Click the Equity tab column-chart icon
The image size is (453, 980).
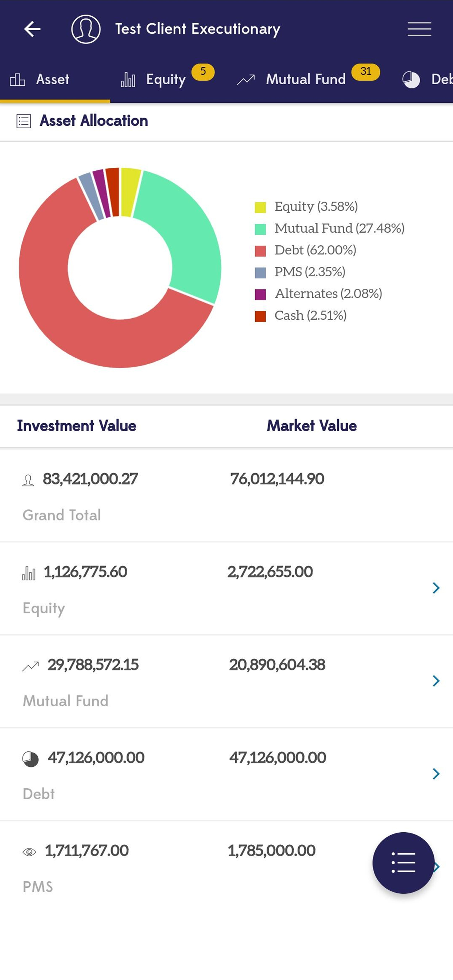[128, 79]
